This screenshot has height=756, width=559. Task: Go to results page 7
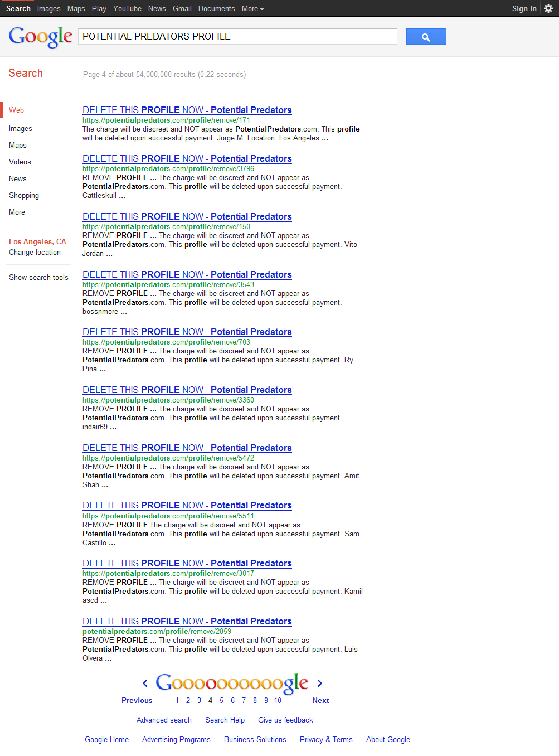point(244,700)
